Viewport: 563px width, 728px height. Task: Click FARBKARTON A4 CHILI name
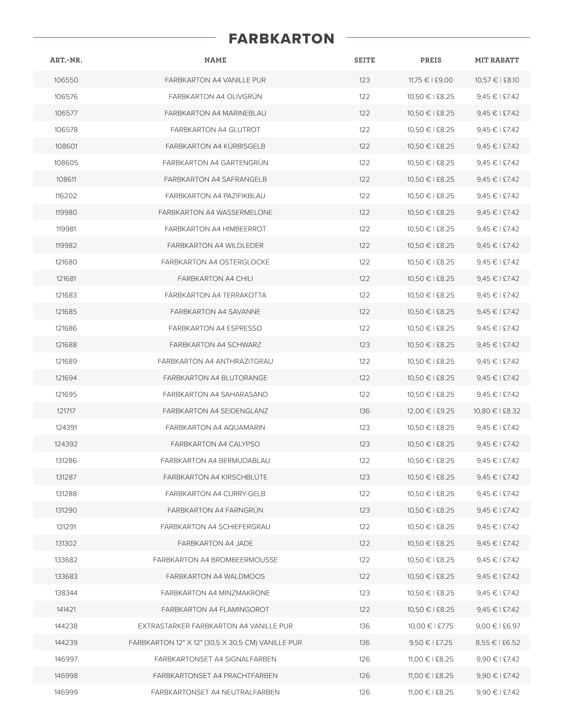pos(215,279)
